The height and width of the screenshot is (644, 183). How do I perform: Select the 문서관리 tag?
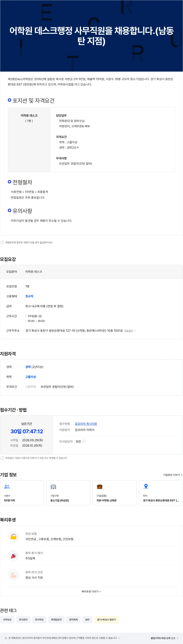[23, 620]
